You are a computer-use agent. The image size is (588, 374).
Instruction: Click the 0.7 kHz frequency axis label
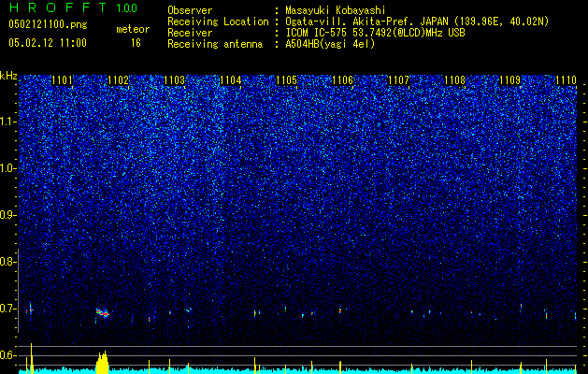click(7, 309)
